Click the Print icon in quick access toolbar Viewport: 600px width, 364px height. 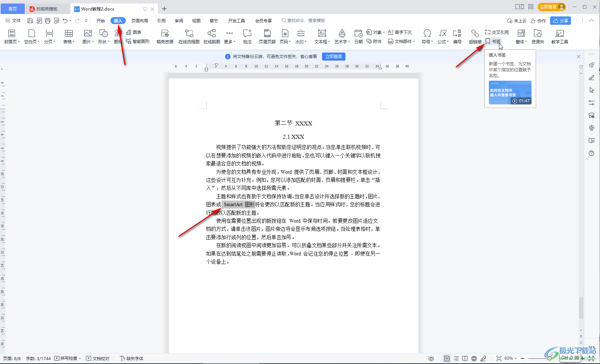pyautogui.click(x=48, y=21)
